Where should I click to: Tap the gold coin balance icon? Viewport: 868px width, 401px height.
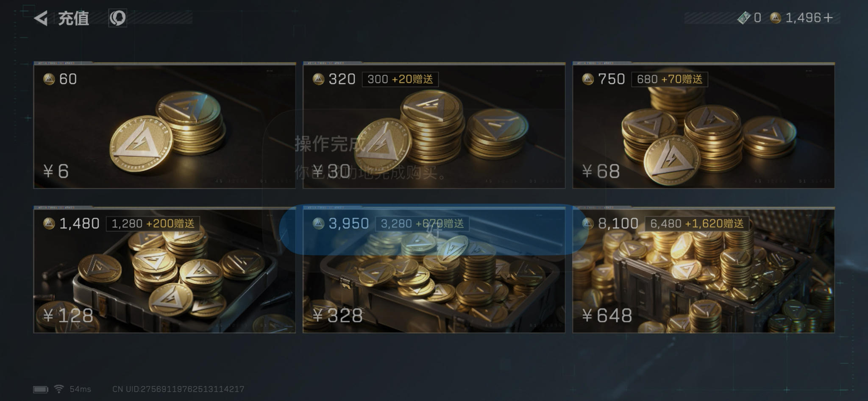(775, 18)
